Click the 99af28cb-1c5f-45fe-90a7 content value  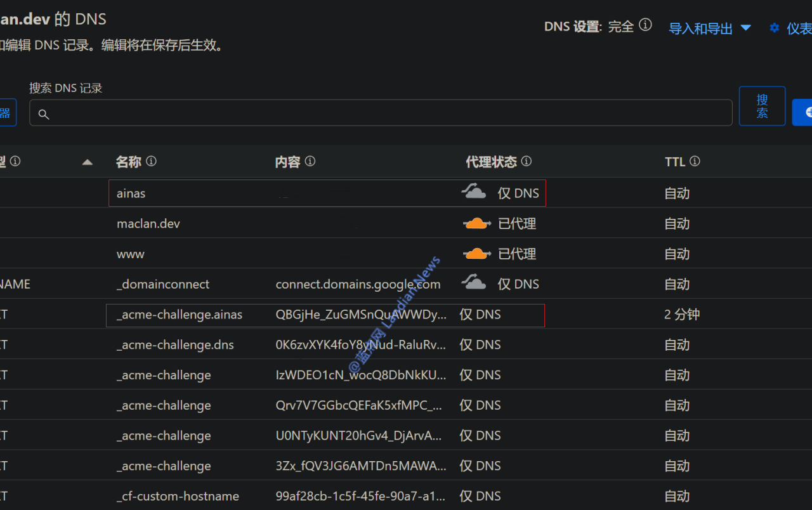click(361, 497)
